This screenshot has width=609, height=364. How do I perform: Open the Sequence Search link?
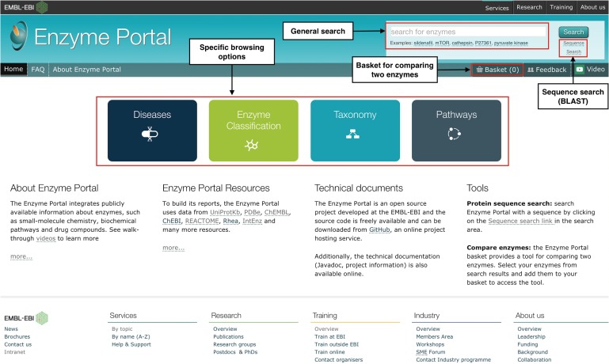[573, 47]
